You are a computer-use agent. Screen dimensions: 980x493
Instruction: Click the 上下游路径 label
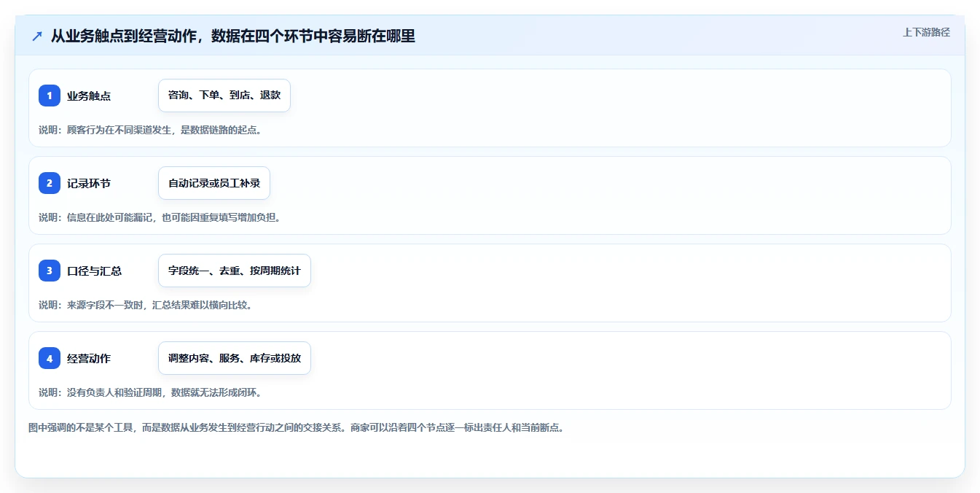pyautogui.click(x=926, y=32)
